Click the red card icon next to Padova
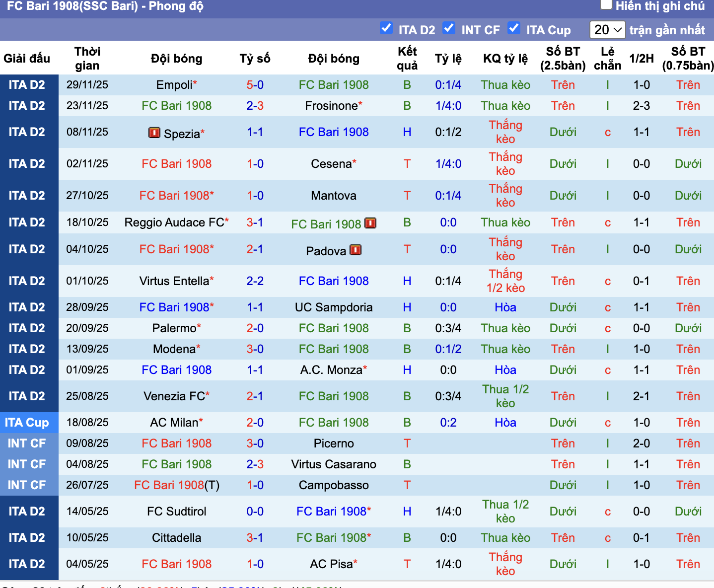This screenshot has height=588, width=714. tap(356, 250)
